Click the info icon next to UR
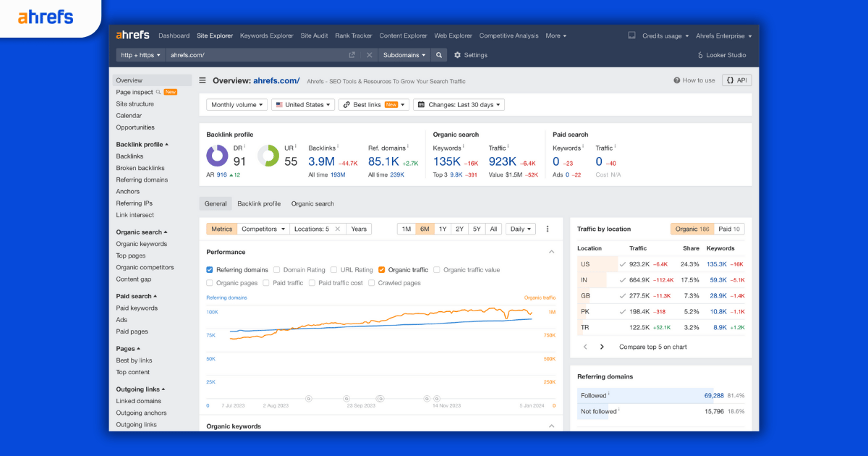868x456 pixels. (297, 147)
